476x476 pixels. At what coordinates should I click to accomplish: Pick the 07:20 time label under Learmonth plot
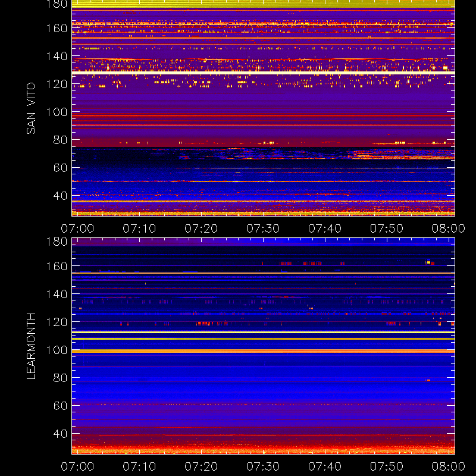point(201,466)
